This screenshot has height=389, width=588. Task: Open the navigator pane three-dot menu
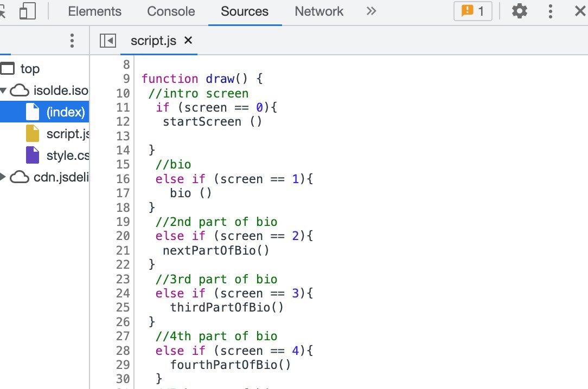(x=72, y=41)
